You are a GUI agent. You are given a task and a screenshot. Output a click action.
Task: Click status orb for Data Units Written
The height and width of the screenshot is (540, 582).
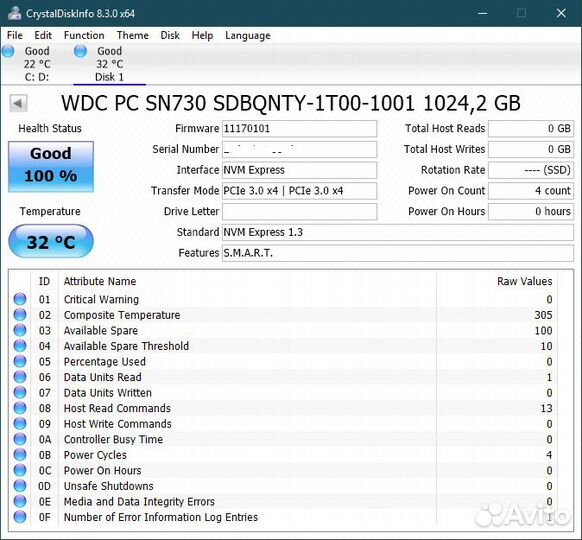tap(20, 392)
